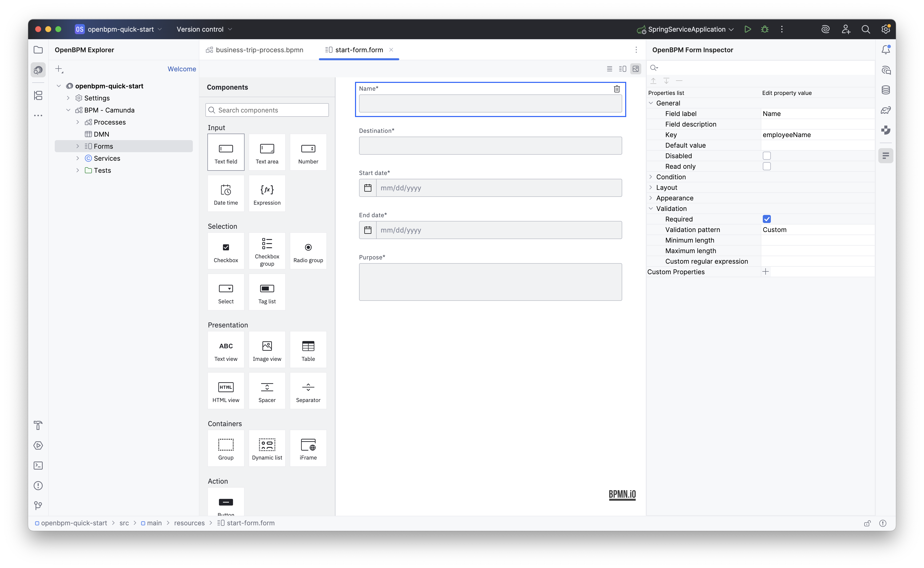
Task: Toggle the Read only checkbox
Action: pos(767,166)
